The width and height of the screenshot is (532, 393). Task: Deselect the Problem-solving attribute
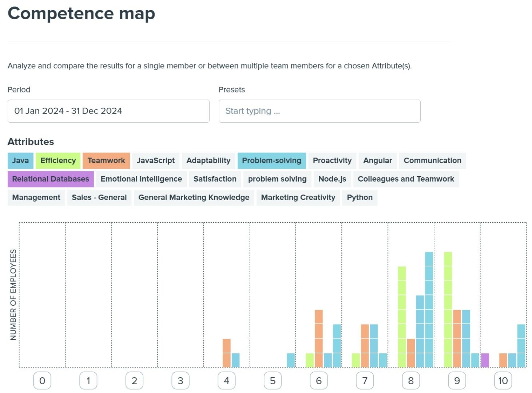click(272, 160)
